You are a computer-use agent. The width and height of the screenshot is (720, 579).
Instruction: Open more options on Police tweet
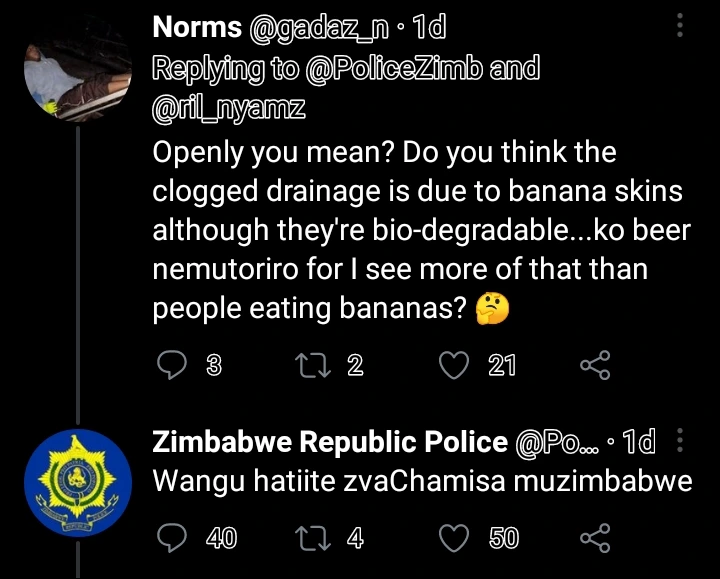[x=682, y=441]
